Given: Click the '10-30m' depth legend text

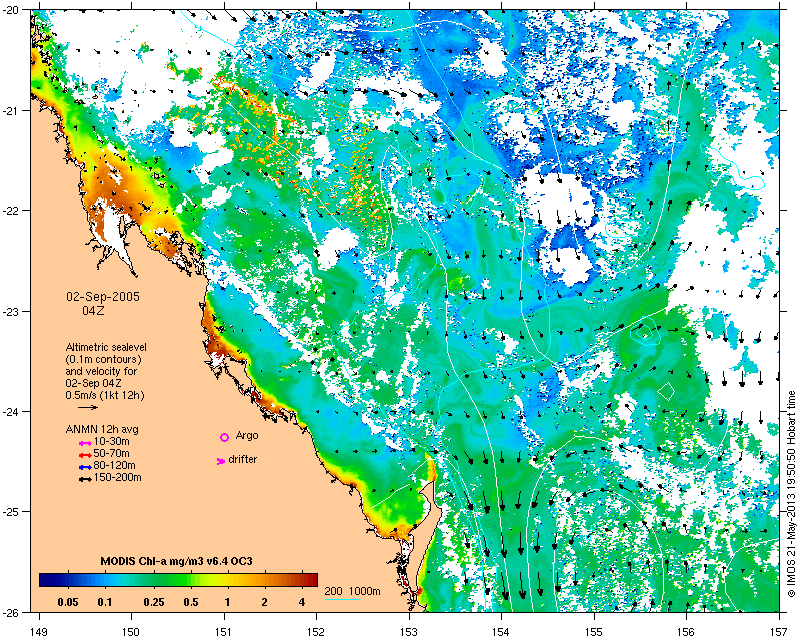Looking at the screenshot, I should click(112, 441).
